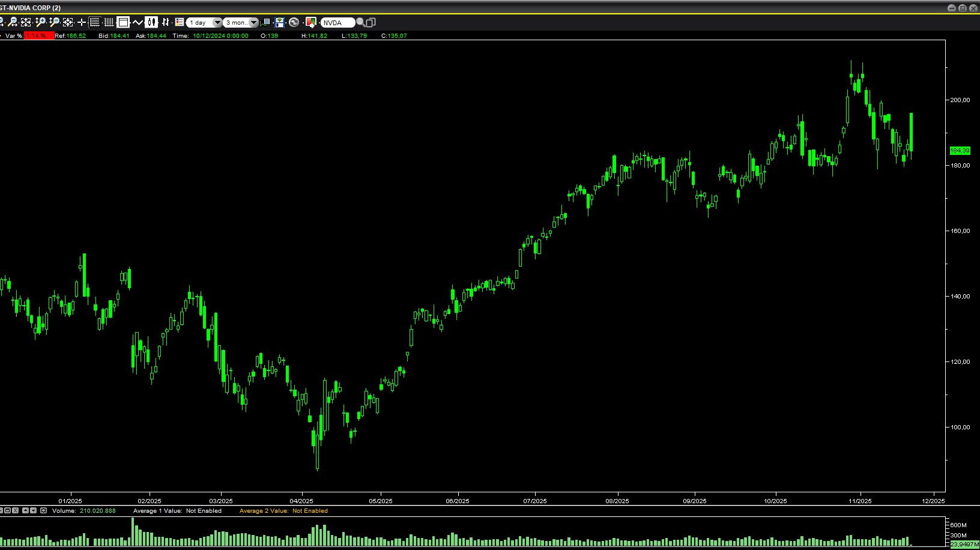Switch to the OHLC bar chart style
Viewport: 980px width, 550px height.
(x=166, y=22)
